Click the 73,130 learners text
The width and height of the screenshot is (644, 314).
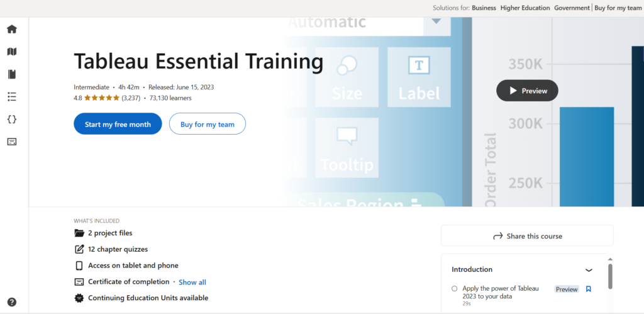tap(170, 98)
